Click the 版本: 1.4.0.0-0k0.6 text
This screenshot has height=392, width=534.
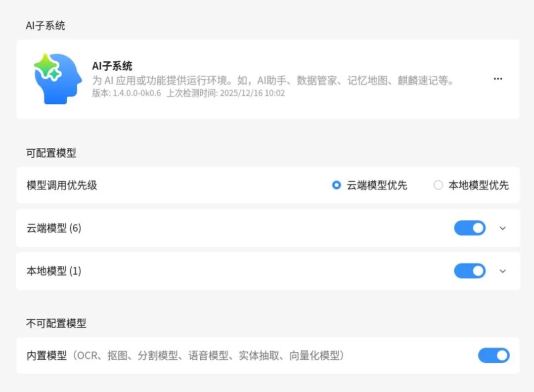click(x=127, y=93)
